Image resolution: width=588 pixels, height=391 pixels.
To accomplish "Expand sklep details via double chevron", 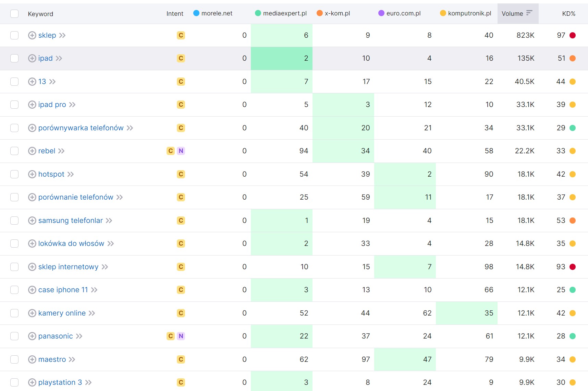I will [x=62, y=35].
